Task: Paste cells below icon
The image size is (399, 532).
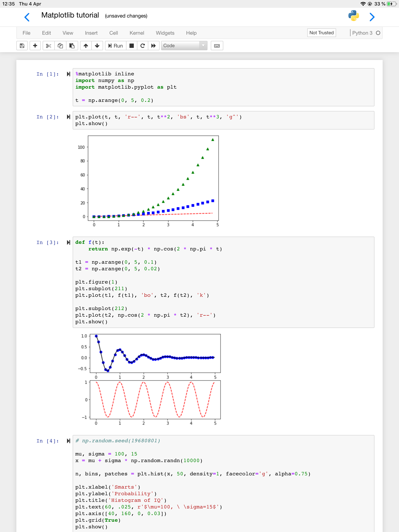Action: (x=72, y=46)
